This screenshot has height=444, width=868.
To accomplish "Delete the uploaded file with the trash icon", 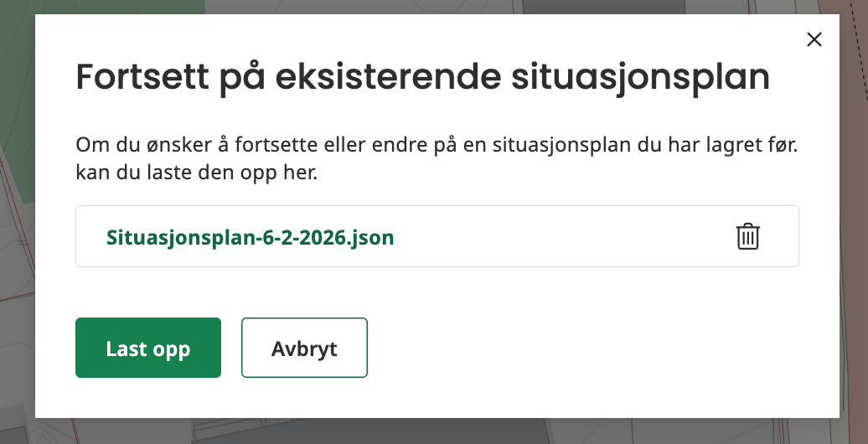I will (x=747, y=236).
